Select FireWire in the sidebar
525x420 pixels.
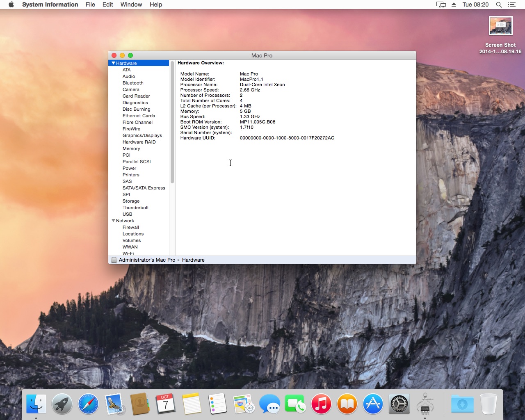point(131,129)
